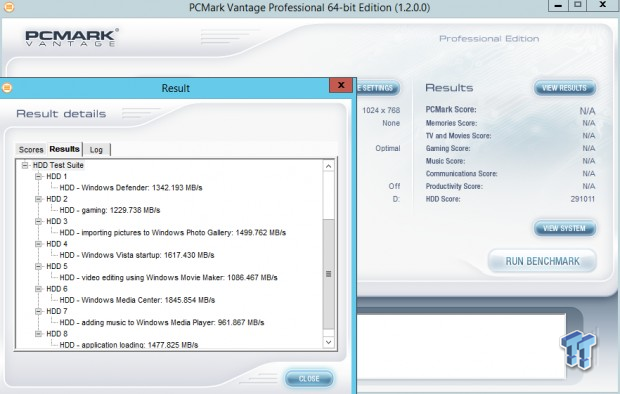Viewport: 620px width, 394px height.
Task: Click the Productivity Score label
Action: tap(454, 186)
